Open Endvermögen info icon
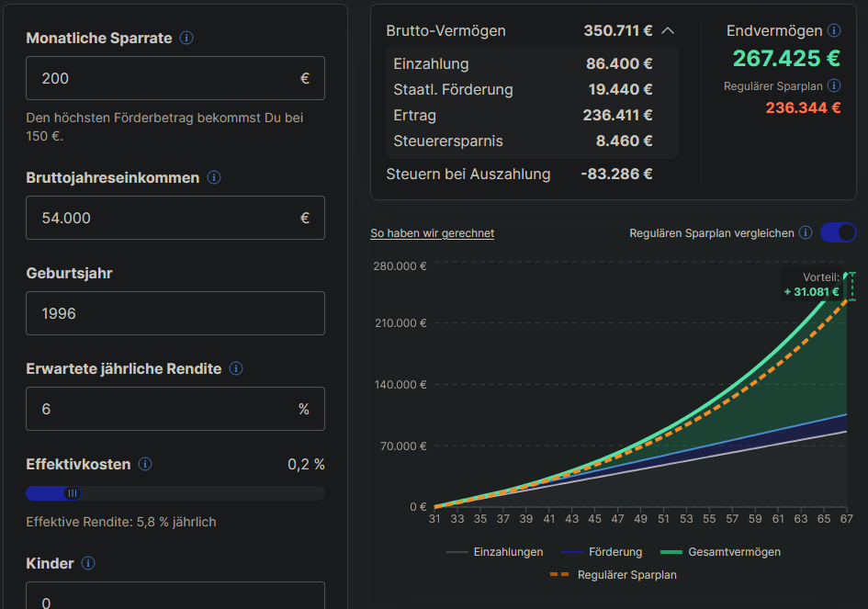The image size is (868, 609). (834, 31)
